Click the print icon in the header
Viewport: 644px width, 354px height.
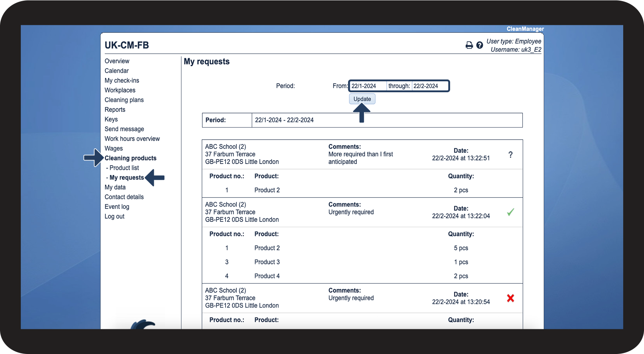coord(469,45)
